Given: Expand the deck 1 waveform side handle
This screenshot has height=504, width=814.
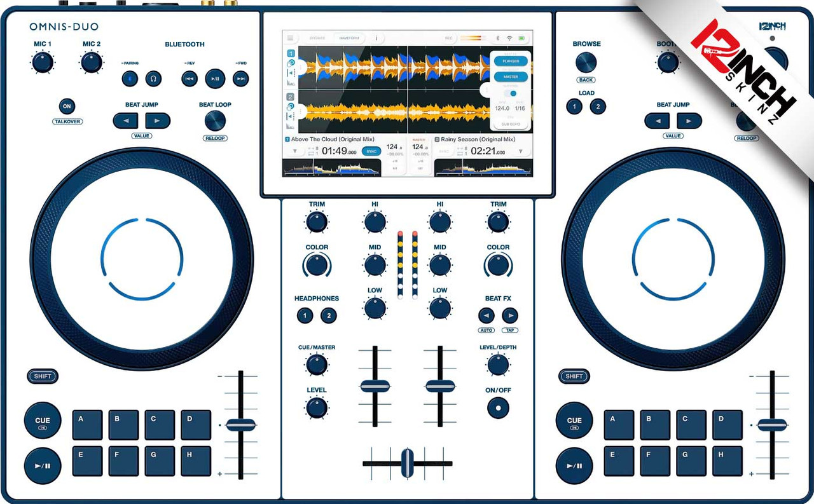Looking at the screenshot, I should click(x=303, y=67).
